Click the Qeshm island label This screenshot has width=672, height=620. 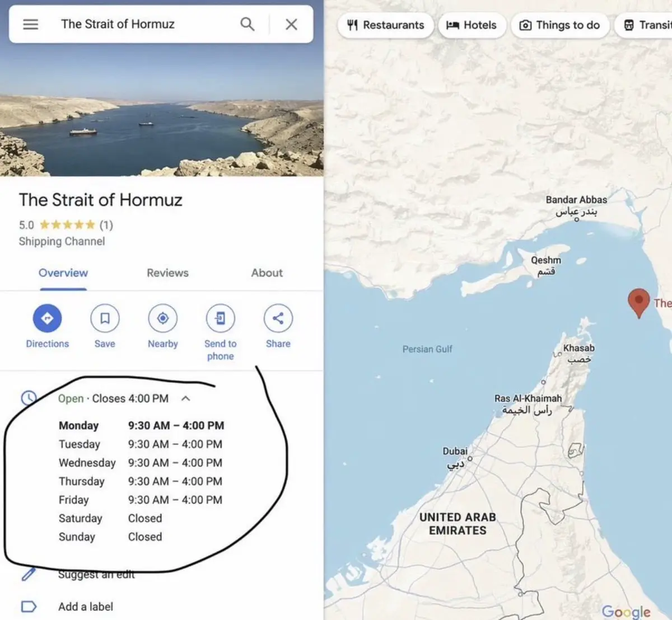[546, 265]
